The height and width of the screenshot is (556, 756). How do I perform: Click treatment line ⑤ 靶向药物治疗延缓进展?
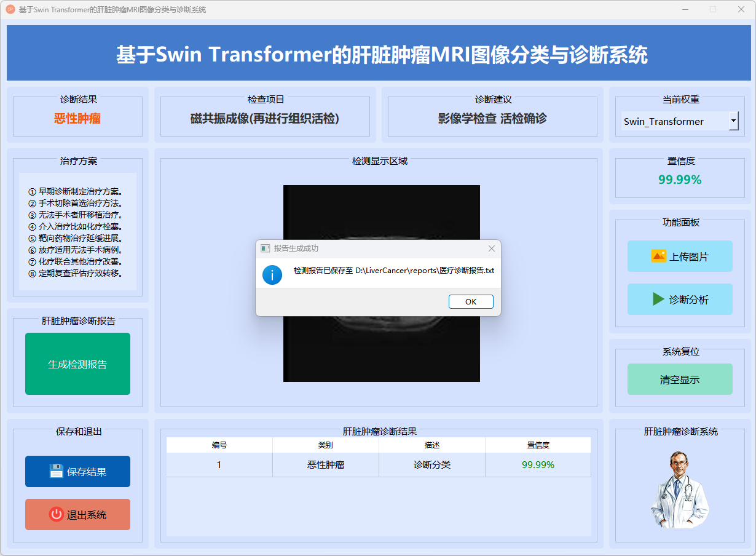pyautogui.click(x=76, y=238)
